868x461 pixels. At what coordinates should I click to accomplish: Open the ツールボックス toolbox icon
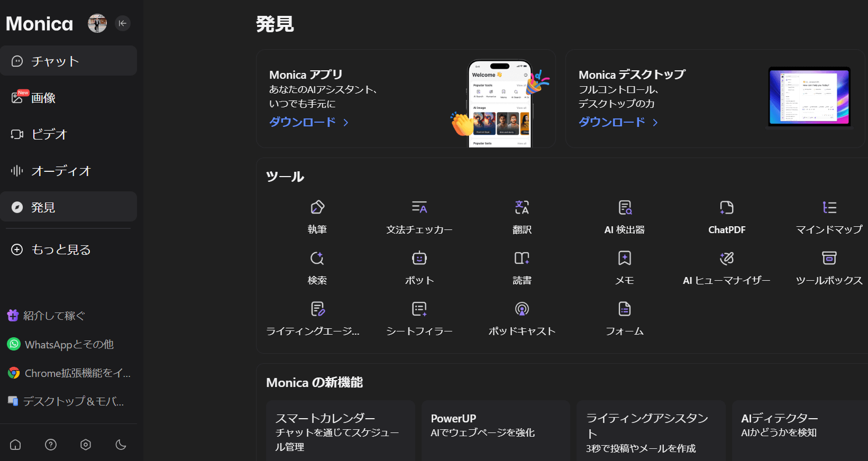[x=829, y=258]
